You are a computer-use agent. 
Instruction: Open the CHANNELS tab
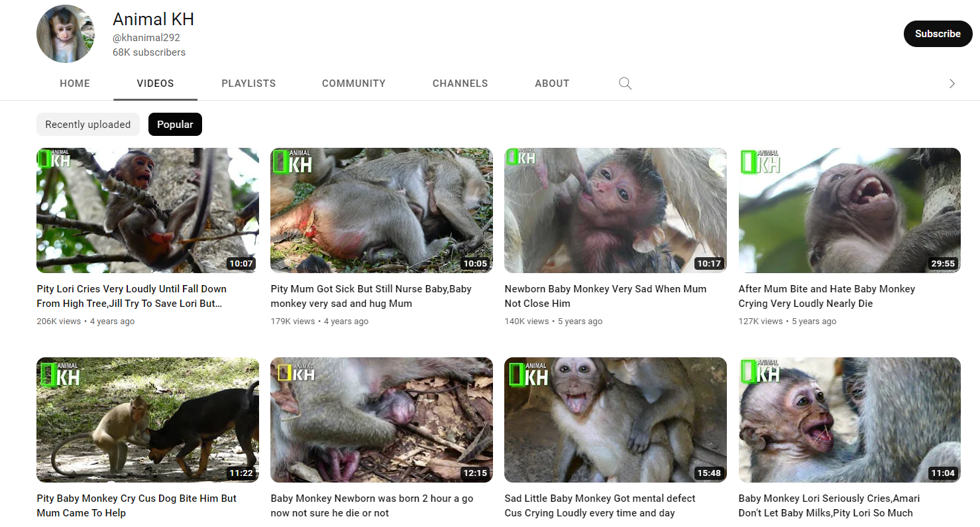(x=460, y=84)
